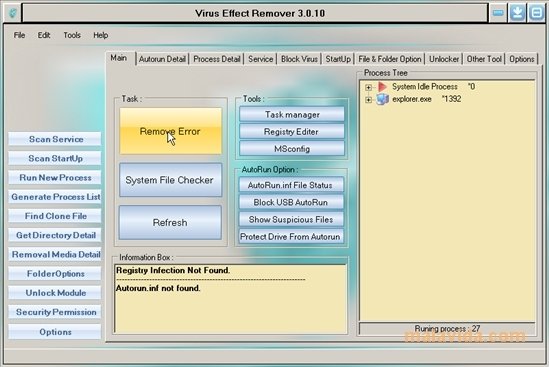Open the Registry Editer tool
The width and height of the screenshot is (549, 367).
[x=292, y=132]
